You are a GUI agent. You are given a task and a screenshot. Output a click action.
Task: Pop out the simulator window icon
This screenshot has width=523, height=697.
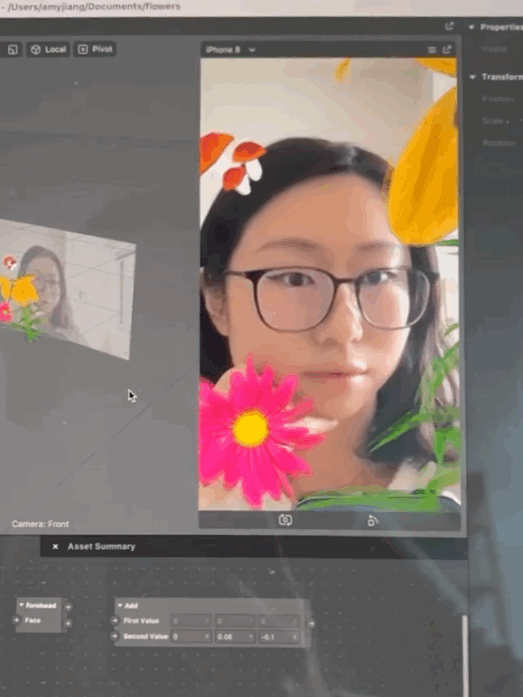click(447, 49)
